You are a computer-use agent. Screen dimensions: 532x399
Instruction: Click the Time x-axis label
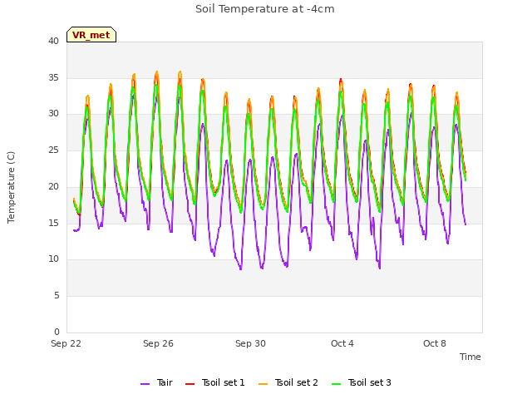(470, 357)
